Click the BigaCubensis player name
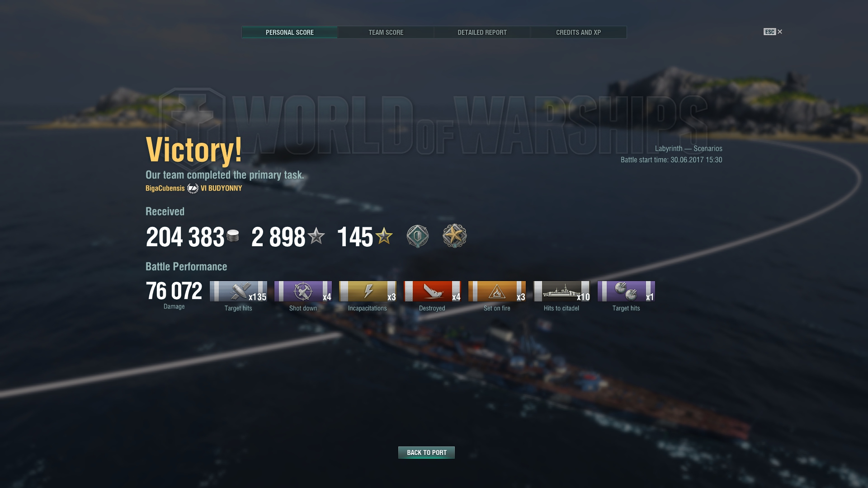Viewport: 868px width, 488px height. (165, 188)
